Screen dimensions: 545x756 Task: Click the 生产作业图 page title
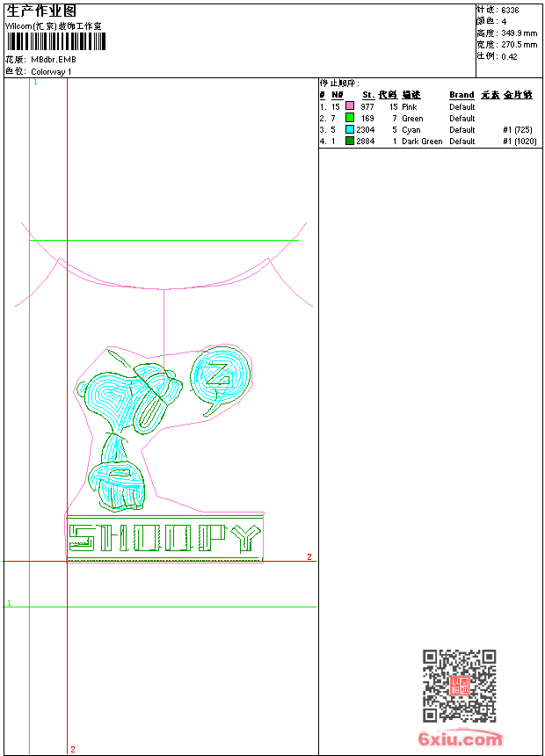[x=41, y=11]
